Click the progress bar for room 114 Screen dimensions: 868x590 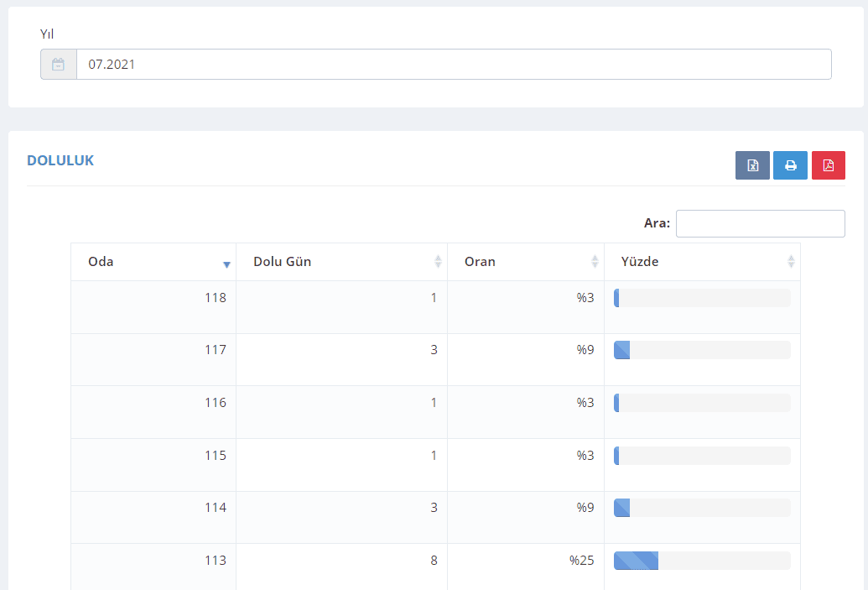coord(702,508)
